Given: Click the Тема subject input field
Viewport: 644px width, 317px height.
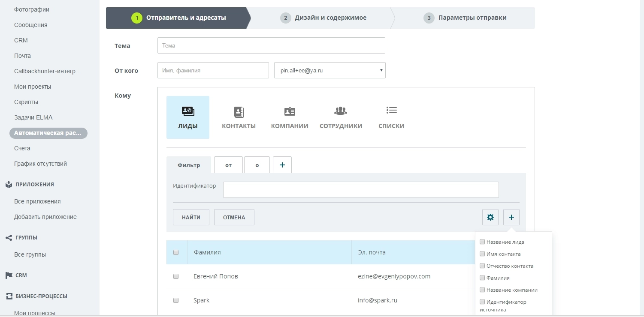Looking at the screenshot, I should point(271,45).
